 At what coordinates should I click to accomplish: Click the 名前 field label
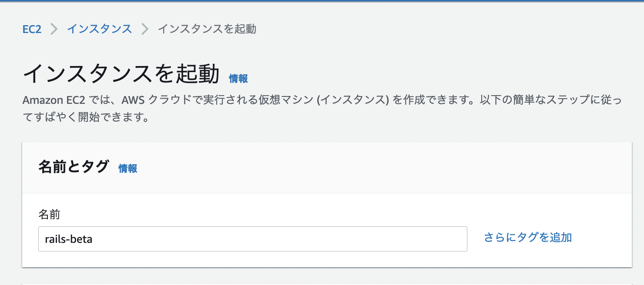(47, 215)
